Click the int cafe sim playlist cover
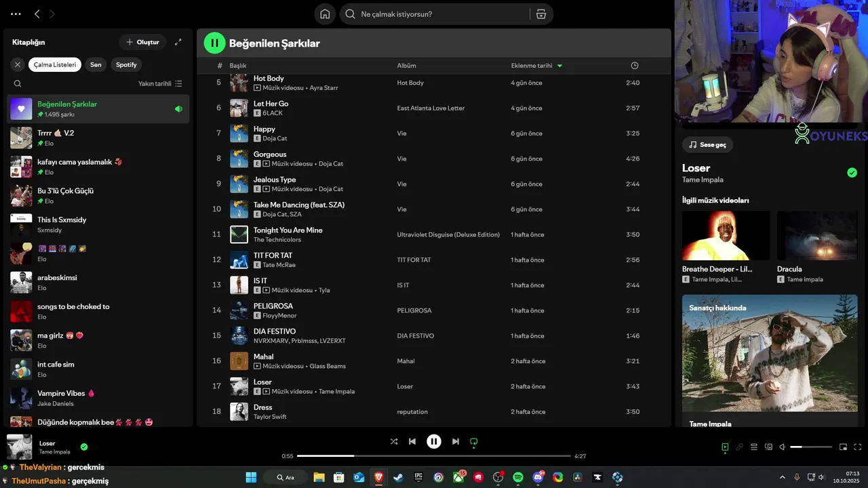 [x=21, y=369]
